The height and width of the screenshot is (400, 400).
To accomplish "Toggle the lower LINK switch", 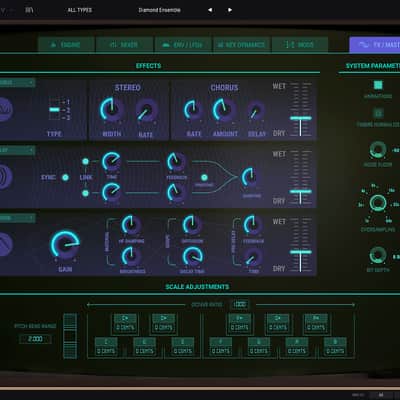I will pos(85,193).
